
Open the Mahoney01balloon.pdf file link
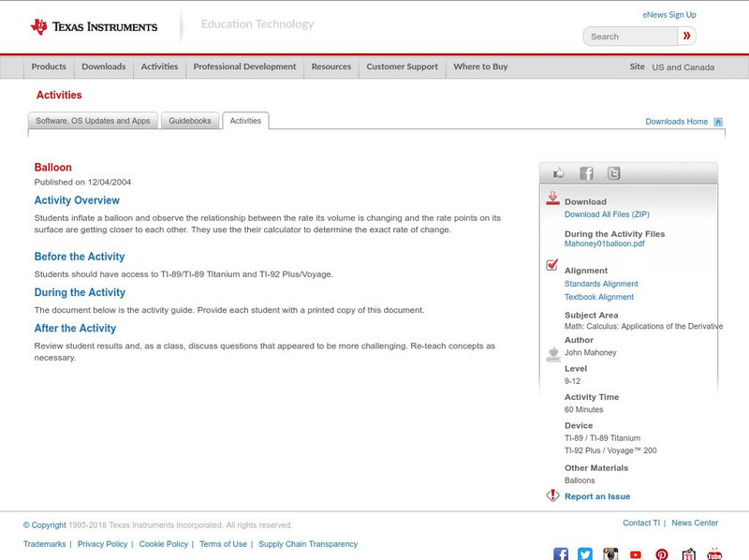pyautogui.click(x=604, y=243)
